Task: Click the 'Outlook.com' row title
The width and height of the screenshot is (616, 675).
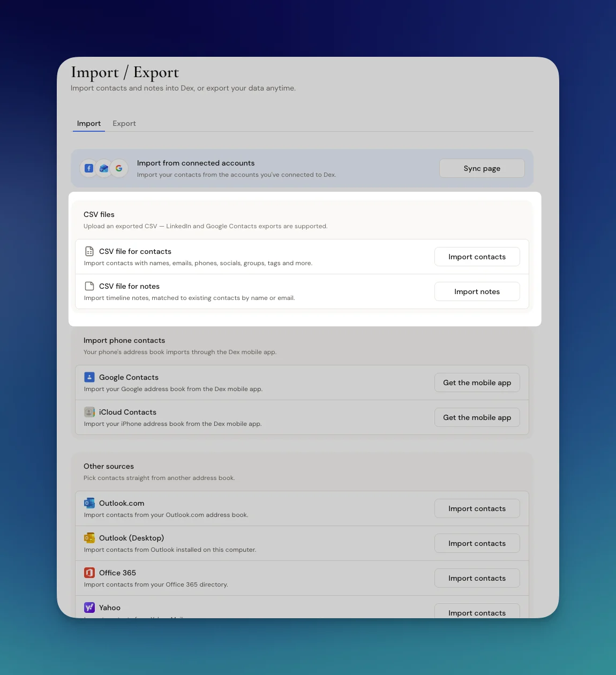Action: [122, 503]
